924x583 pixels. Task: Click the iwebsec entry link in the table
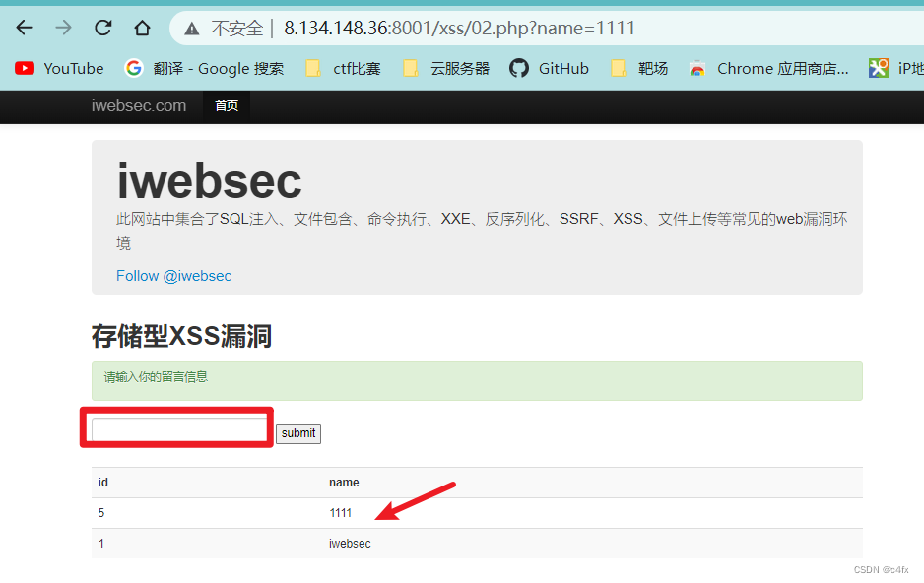350,543
